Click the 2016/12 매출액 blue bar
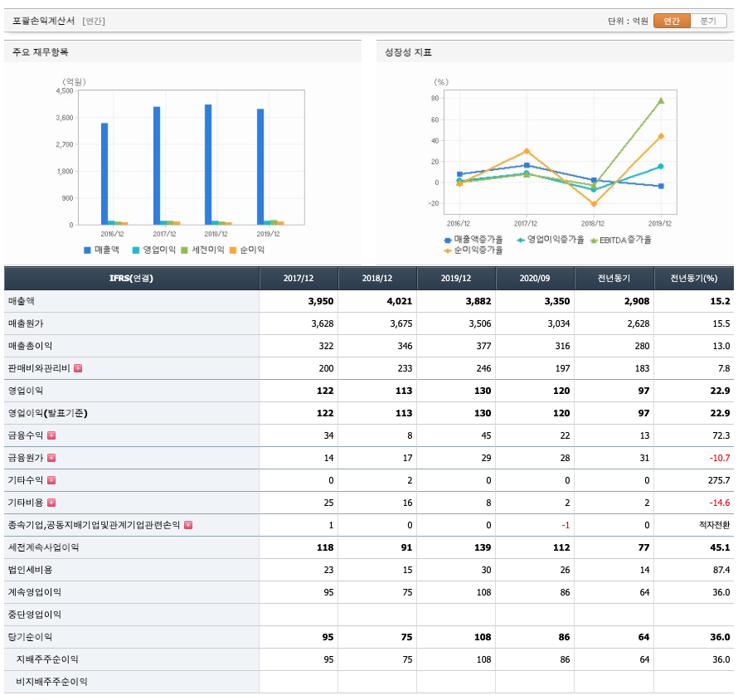Viewport: 738px width, 700px height. [104, 173]
